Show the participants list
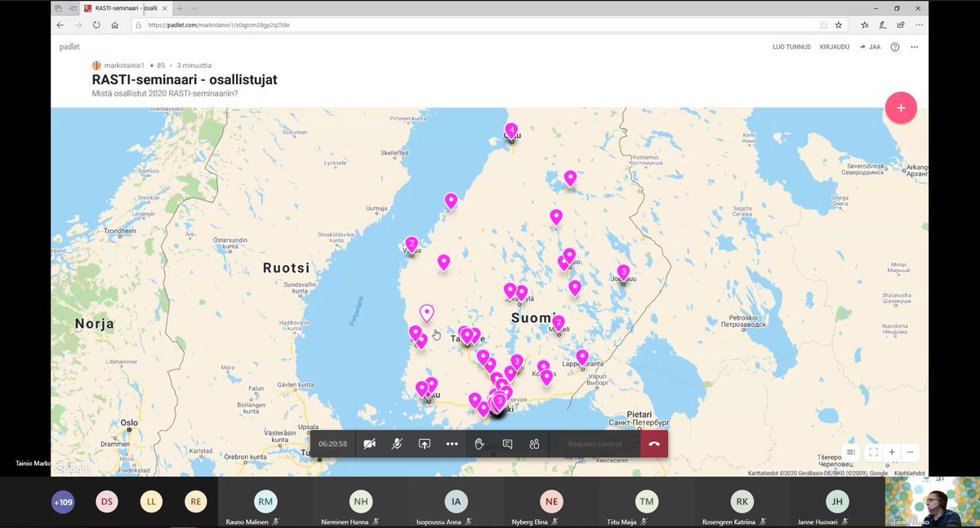Viewport: 980px width, 528px height. click(535, 444)
